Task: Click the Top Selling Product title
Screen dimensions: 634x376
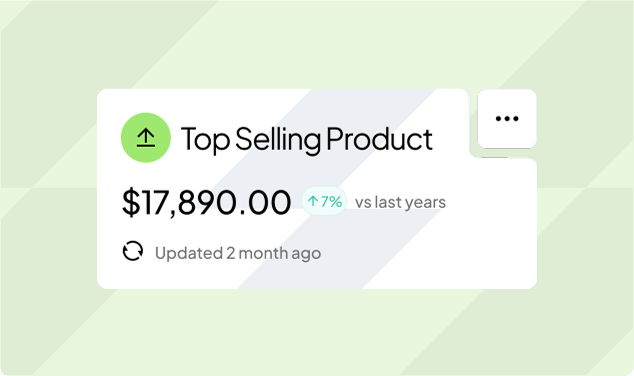Action: (306, 139)
